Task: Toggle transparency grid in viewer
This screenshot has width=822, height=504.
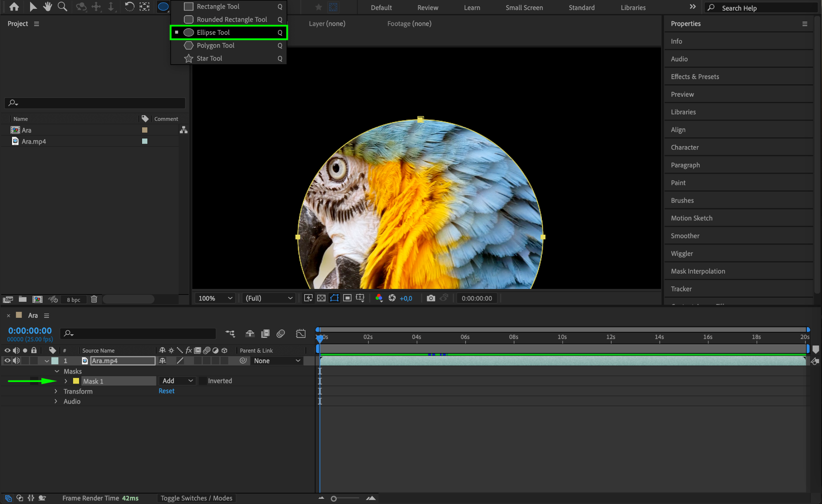Action: (321, 298)
